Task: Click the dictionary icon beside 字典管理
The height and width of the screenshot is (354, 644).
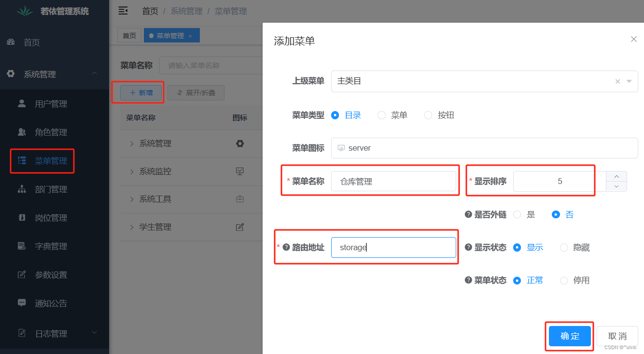Action: click(x=22, y=246)
